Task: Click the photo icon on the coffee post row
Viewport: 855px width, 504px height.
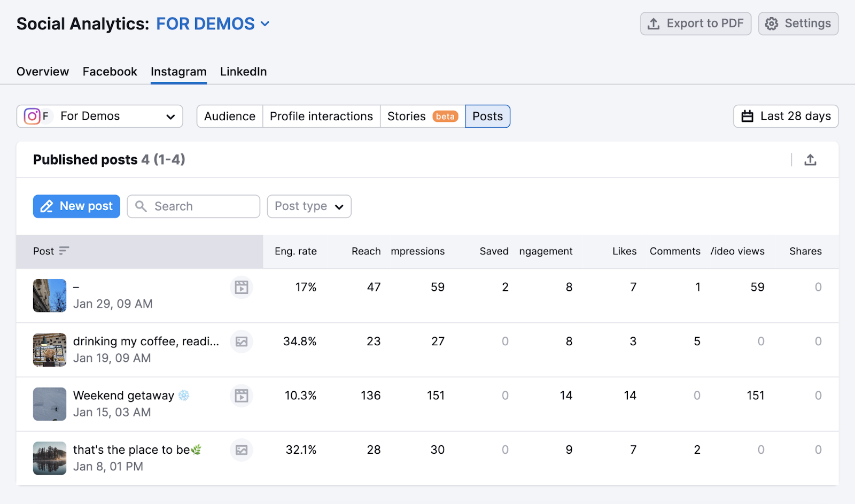Action: (242, 342)
